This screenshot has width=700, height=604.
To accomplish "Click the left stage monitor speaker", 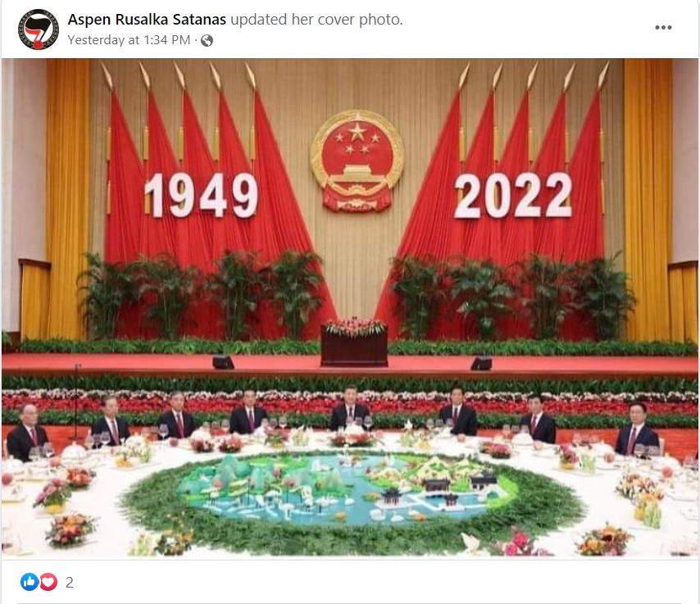I will [x=223, y=361].
